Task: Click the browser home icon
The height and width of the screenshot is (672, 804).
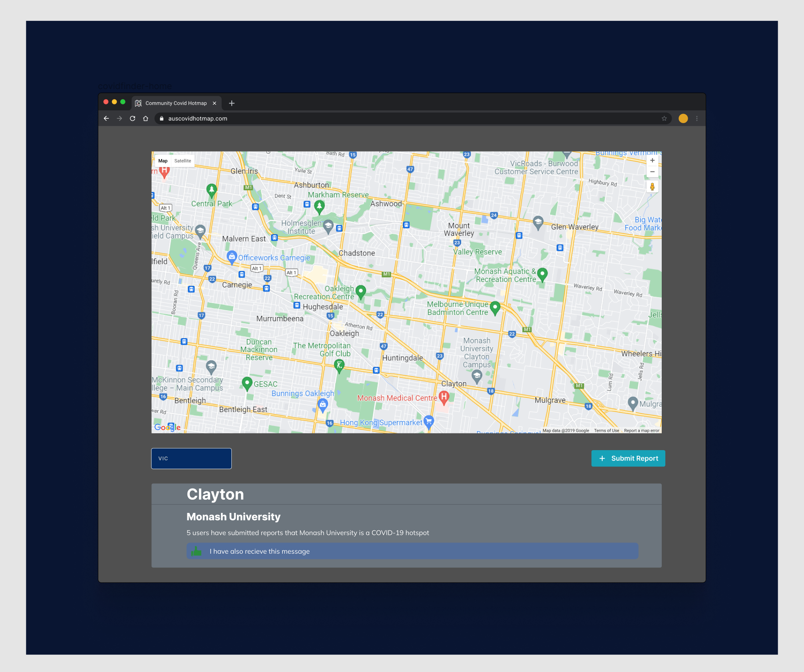Action: (x=145, y=118)
